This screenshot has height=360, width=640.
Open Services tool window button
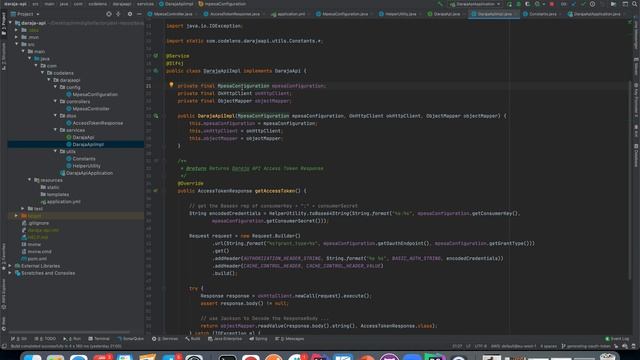pos(165,339)
